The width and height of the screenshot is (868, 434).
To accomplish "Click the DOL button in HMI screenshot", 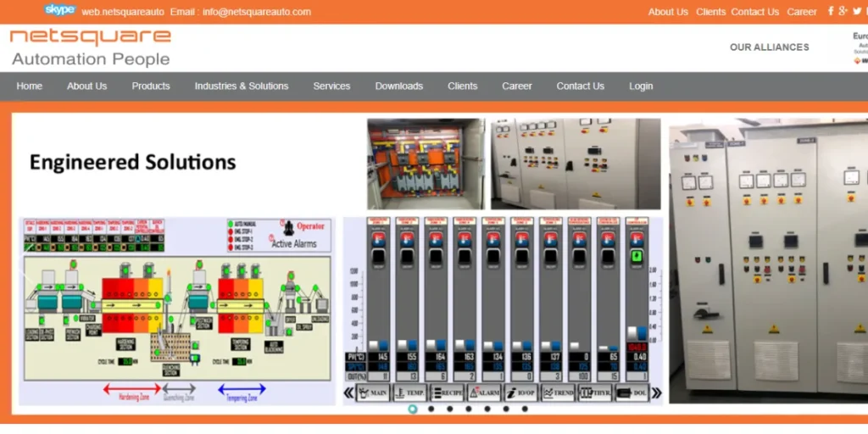I will click(x=632, y=393).
